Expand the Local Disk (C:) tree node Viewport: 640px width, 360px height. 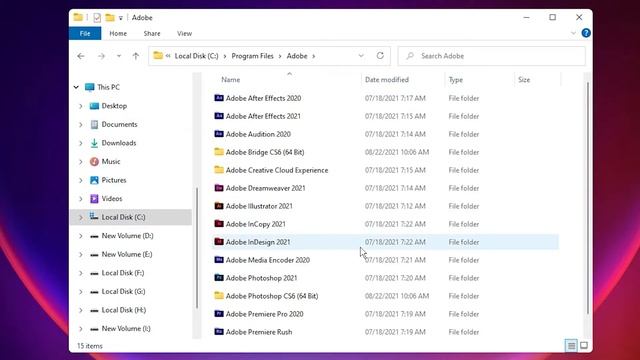(80, 217)
